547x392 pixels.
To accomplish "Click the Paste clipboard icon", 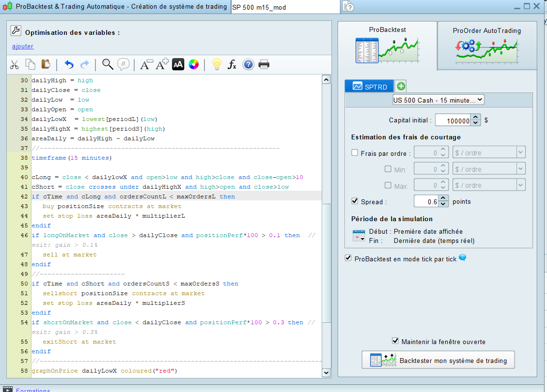I will pos(46,64).
